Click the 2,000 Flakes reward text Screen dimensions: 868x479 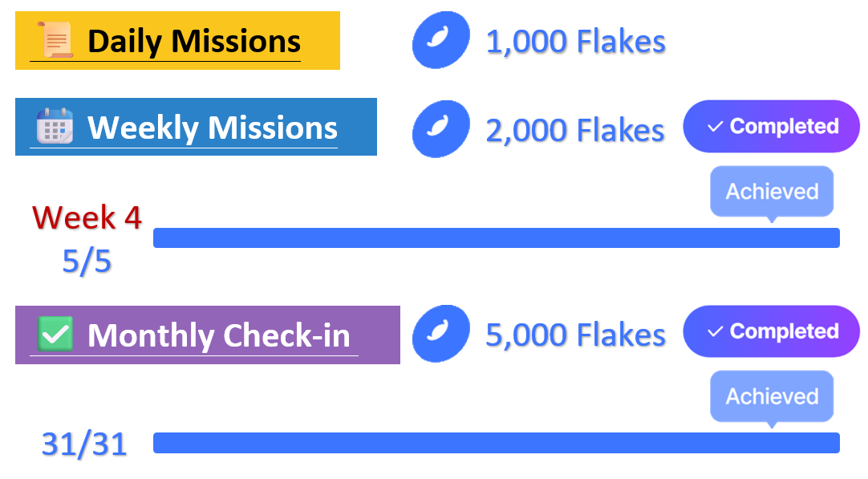pos(575,130)
